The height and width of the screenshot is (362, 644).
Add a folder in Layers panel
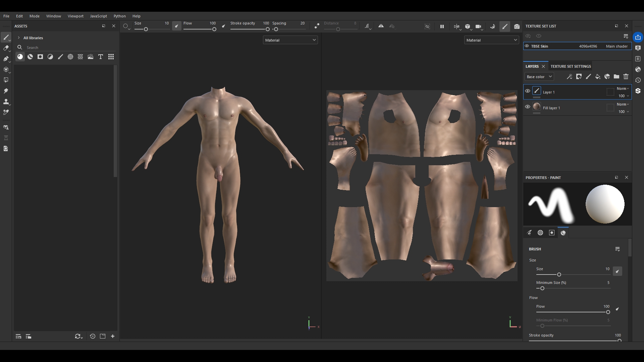(616, 77)
